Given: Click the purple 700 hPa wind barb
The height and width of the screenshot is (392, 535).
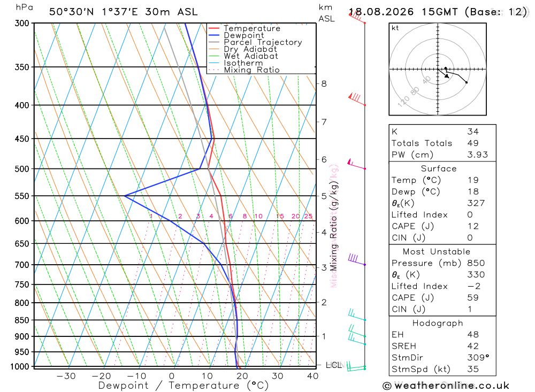Looking at the screenshot, I should click(x=356, y=259).
